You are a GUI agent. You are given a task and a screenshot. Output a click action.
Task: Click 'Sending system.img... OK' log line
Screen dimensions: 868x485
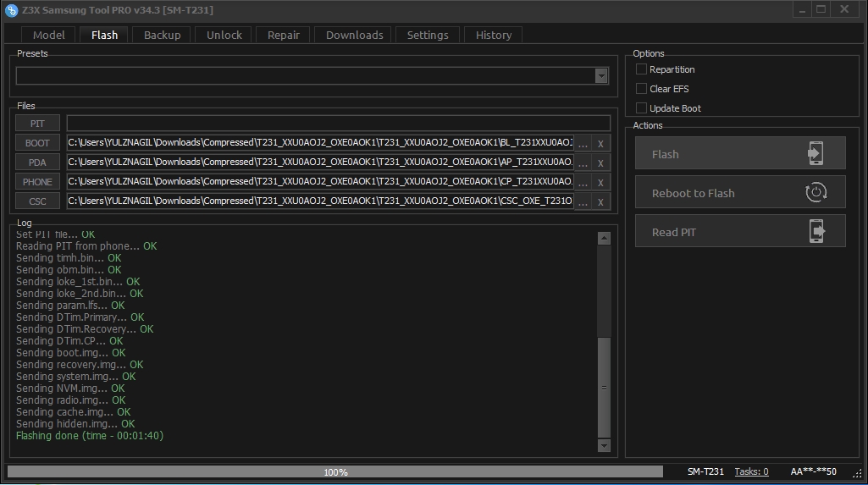point(76,377)
